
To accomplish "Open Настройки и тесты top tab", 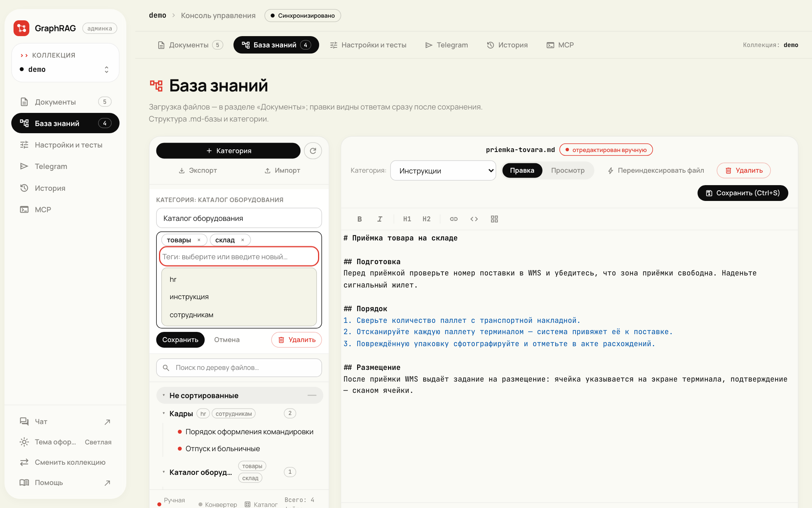I will click(368, 45).
